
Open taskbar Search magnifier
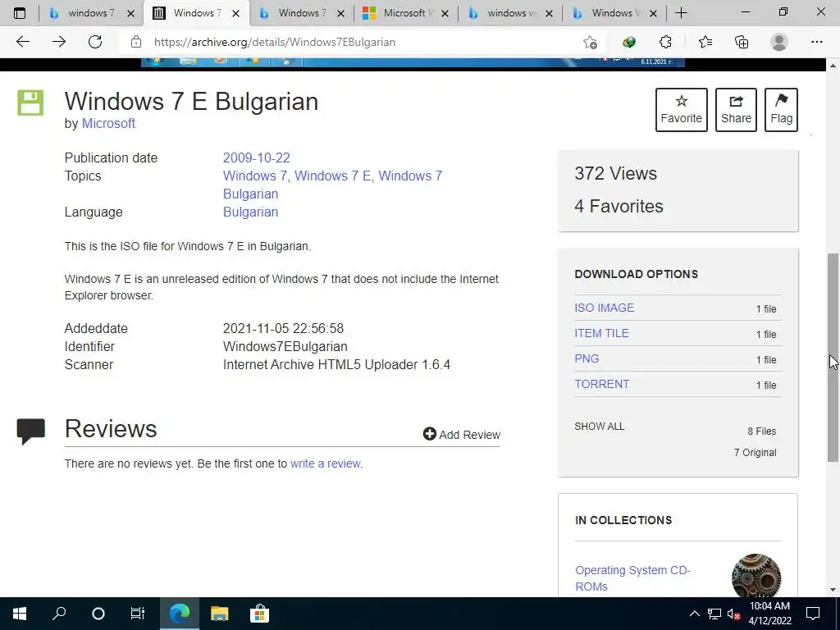point(59,614)
